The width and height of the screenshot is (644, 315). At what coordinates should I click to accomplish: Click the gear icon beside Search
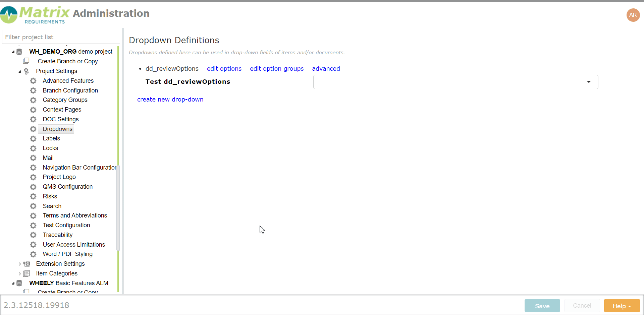click(33, 206)
